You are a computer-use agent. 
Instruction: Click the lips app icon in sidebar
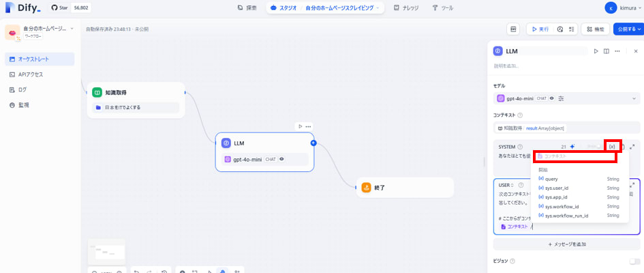[12, 33]
